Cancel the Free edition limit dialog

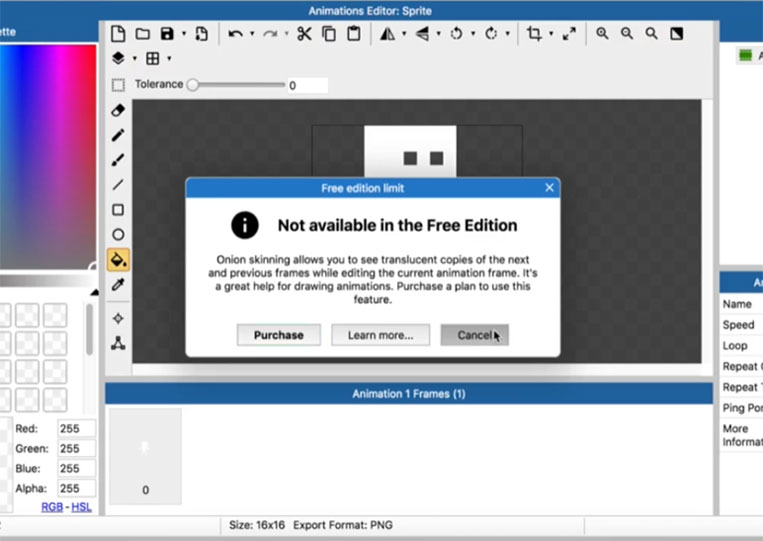point(474,335)
